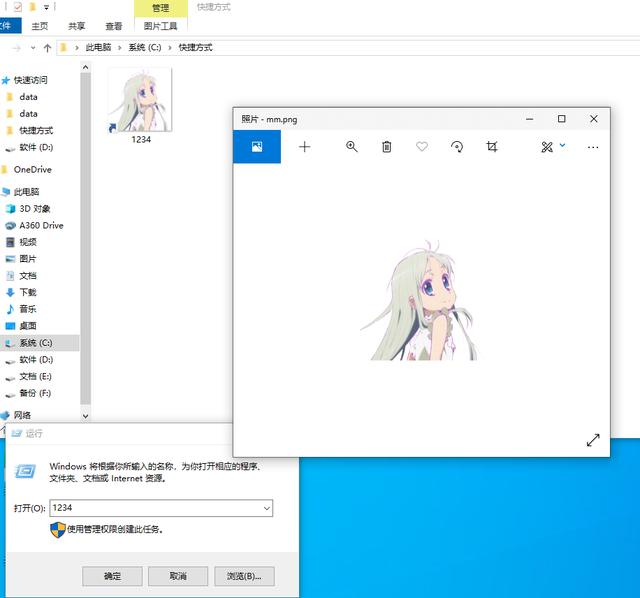Open 桌面 in the navigation pane
This screenshot has height=598, width=640.
coord(28,326)
